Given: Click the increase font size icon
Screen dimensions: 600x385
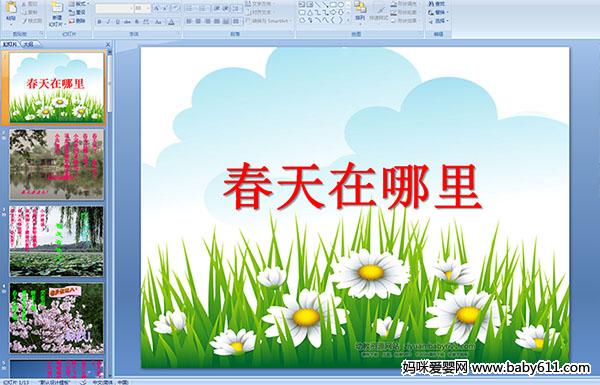Looking at the screenshot, I should pos(157,8).
